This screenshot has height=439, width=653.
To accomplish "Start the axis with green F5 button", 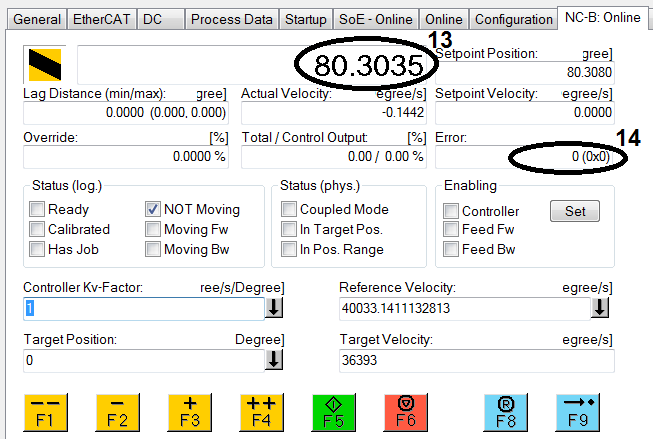I will pos(334,412).
